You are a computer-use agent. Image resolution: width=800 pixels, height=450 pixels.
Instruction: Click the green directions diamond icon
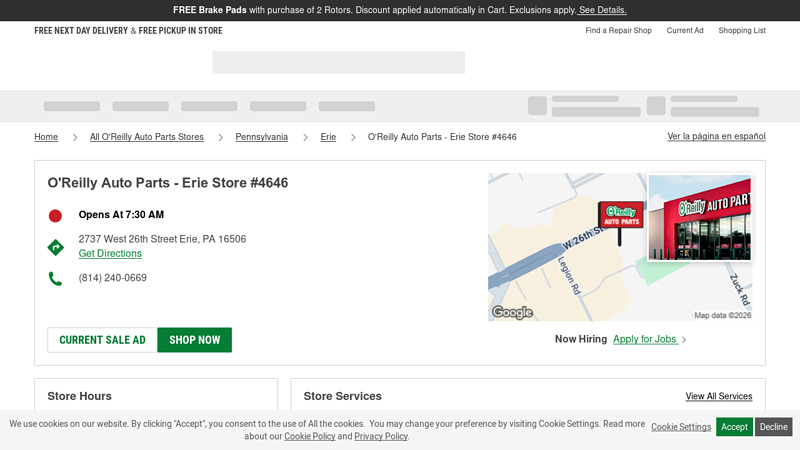[56, 247]
